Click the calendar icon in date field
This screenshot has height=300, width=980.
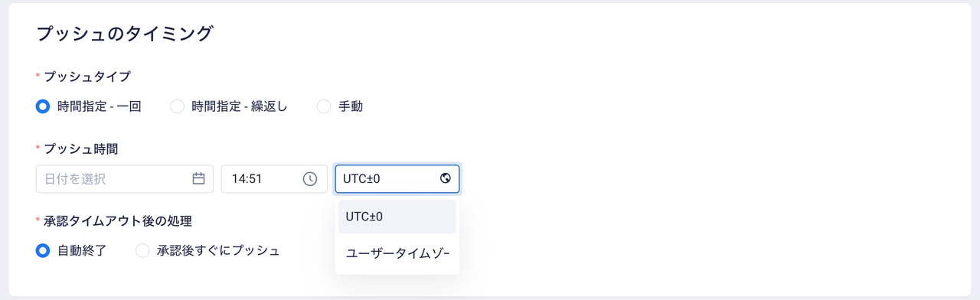[198, 179]
